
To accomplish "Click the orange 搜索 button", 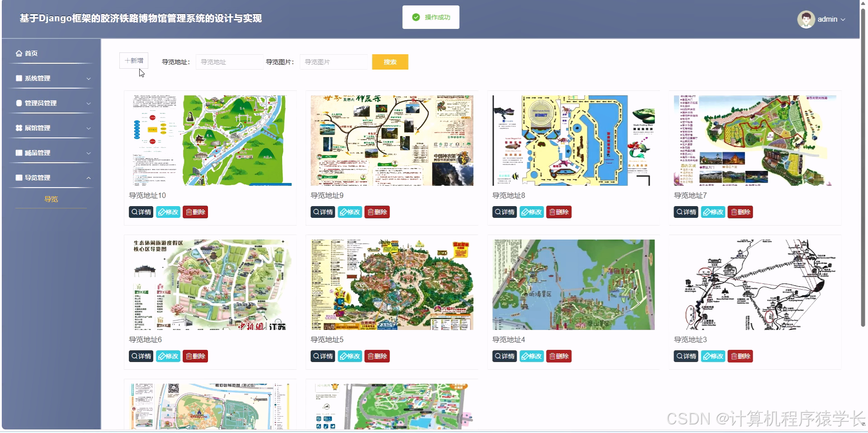I will (x=390, y=62).
